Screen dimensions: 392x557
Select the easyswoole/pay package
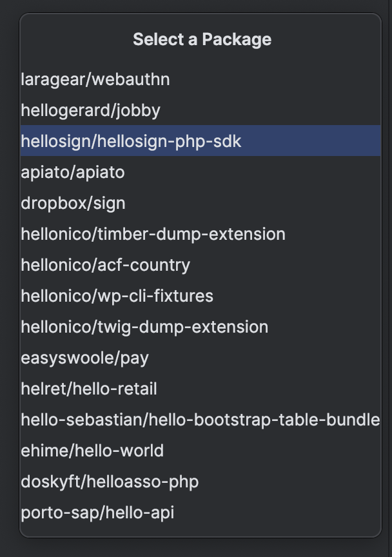point(84,358)
